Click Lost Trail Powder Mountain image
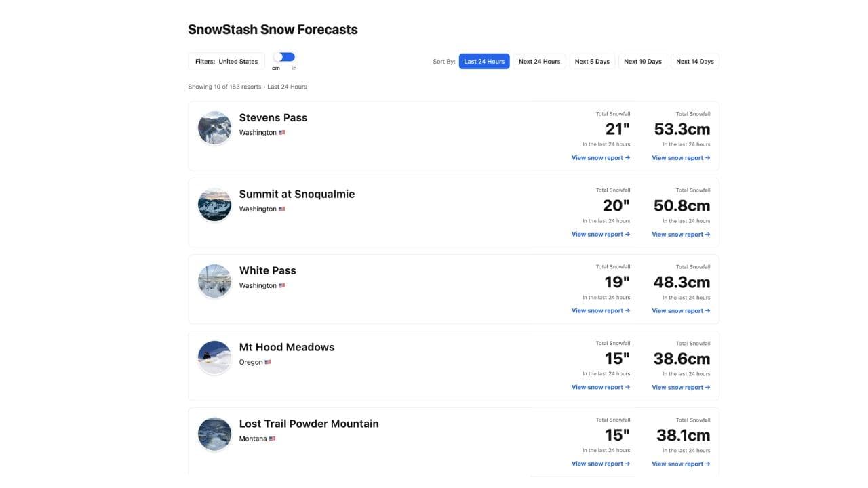The width and height of the screenshot is (868, 488). pos(214,434)
